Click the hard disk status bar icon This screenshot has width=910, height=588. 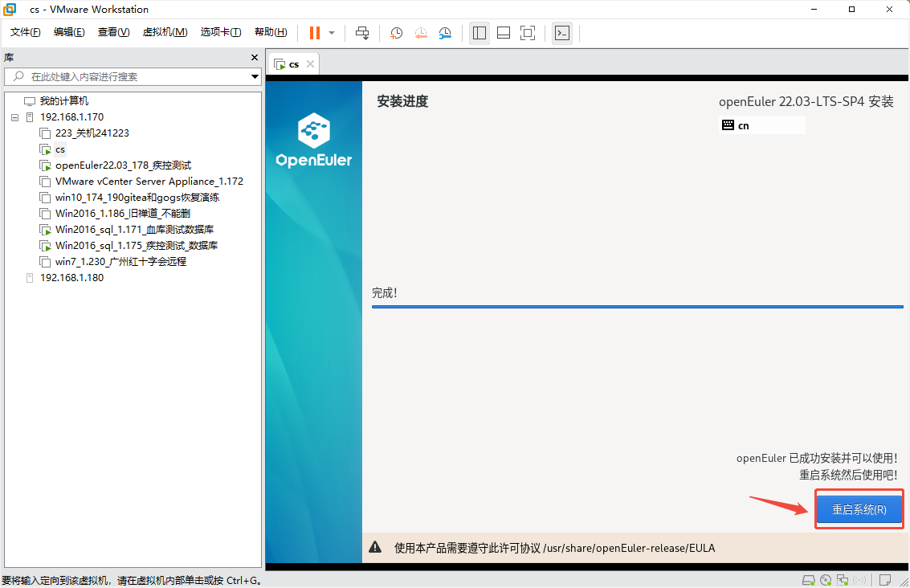pos(809,580)
